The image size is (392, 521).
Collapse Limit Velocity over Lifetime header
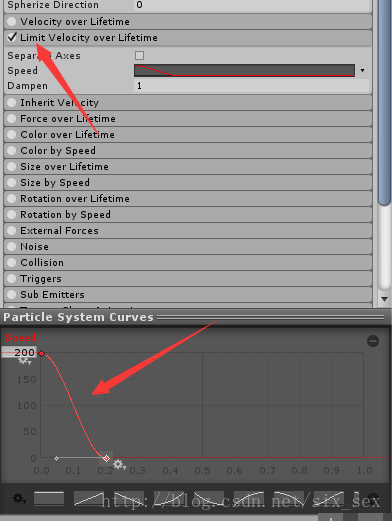pyautogui.click(x=188, y=38)
